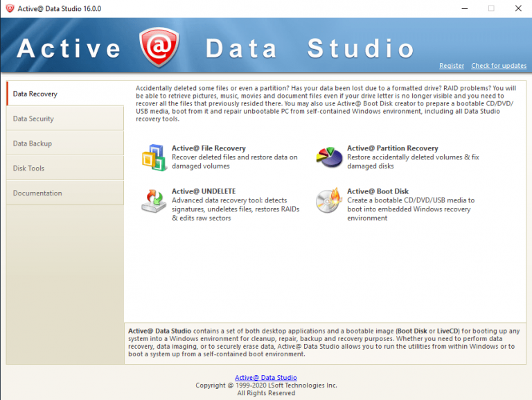Click the Active@ UNDELETE title text

pos(204,191)
